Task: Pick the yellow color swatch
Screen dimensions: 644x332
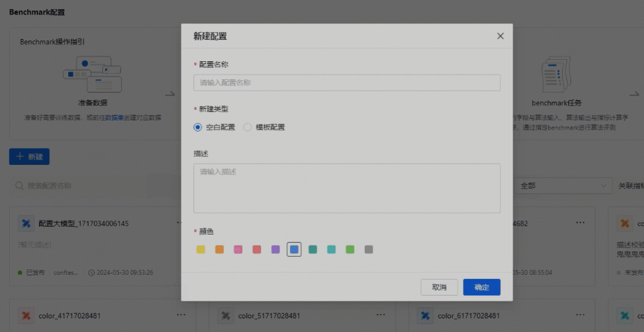Action: (x=201, y=249)
